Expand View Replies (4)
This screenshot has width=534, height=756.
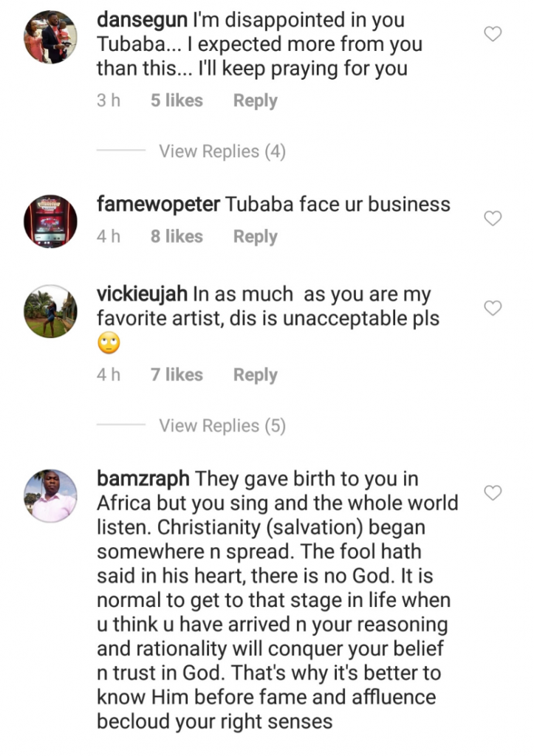click(222, 151)
